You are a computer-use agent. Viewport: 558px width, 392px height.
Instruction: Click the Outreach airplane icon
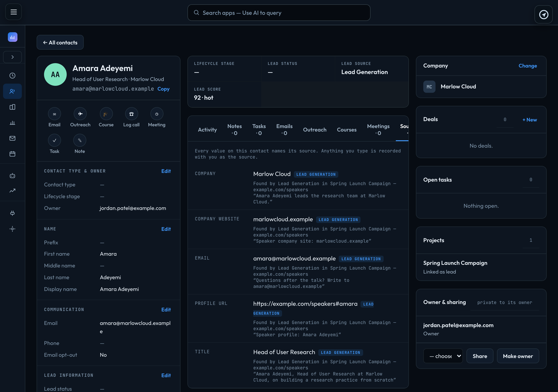80,114
